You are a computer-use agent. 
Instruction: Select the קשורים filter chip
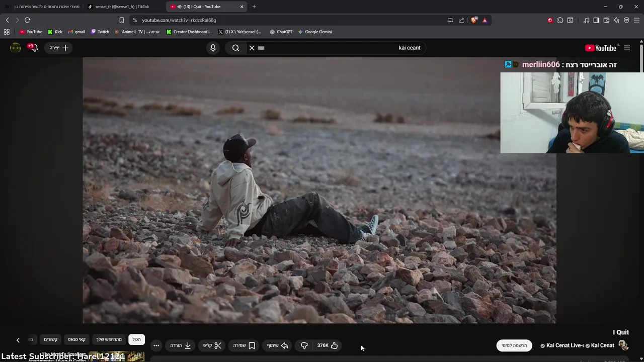click(50, 339)
